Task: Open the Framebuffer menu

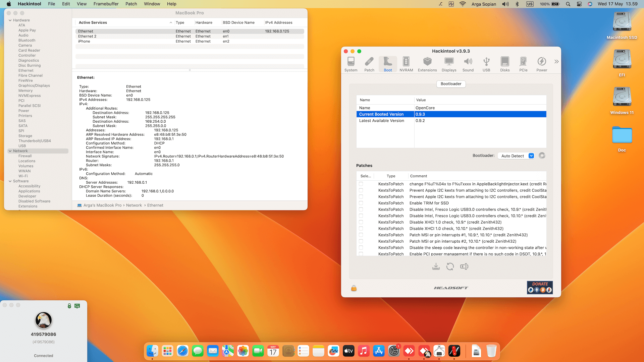Action: pyautogui.click(x=106, y=4)
